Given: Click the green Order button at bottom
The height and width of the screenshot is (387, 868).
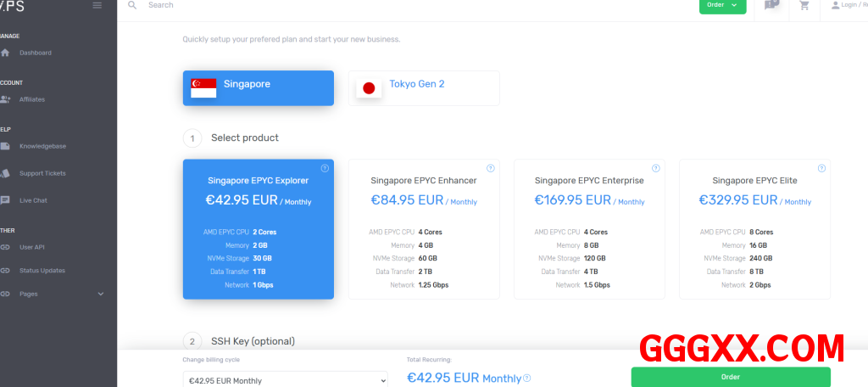Looking at the screenshot, I should click(731, 377).
